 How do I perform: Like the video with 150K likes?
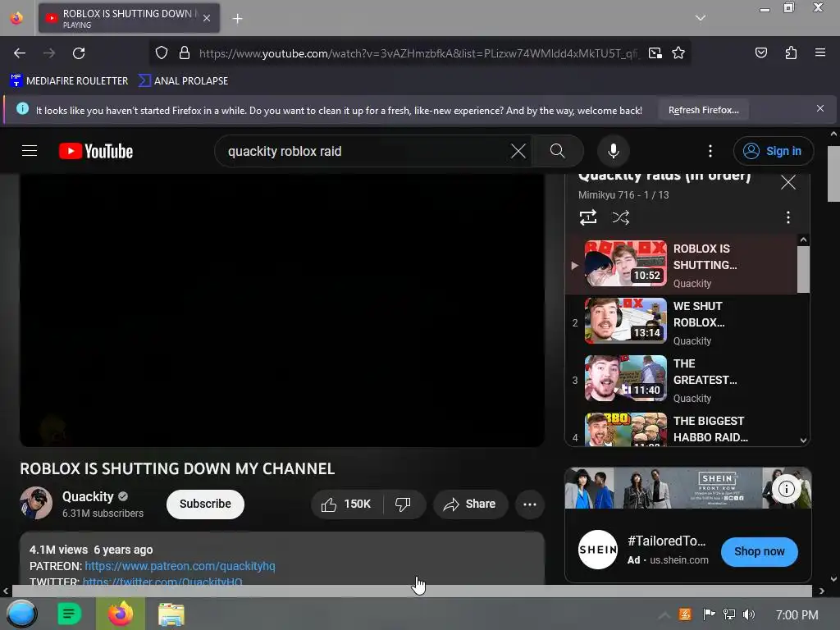(347, 504)
